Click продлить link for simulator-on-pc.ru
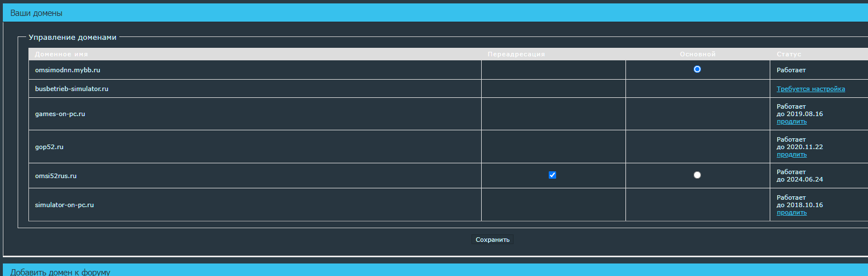This screenshot has height=276, width=868. pyautogui.click(x=791, y=212)
